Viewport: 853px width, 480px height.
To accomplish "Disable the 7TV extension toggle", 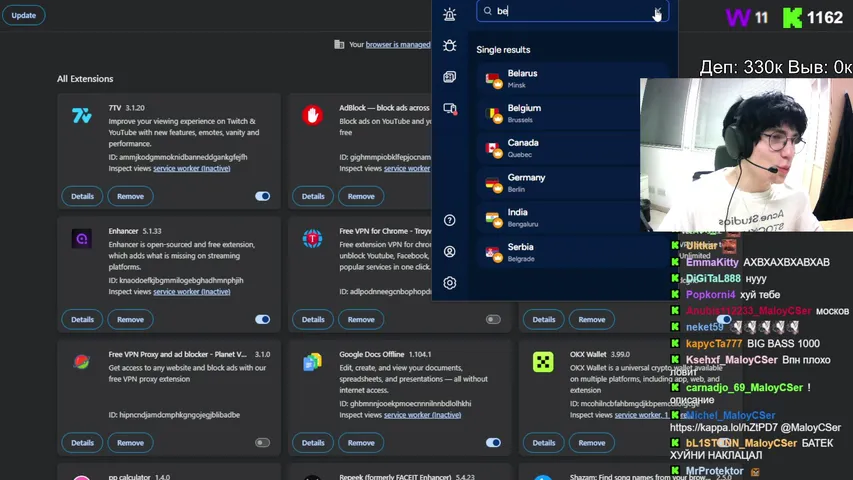I will (262, 196).
